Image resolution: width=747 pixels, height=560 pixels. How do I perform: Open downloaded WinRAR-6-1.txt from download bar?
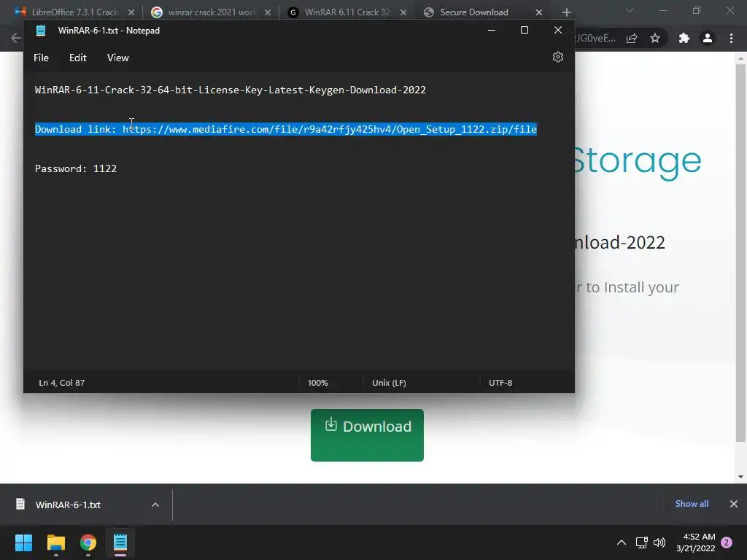click(68, 505)
